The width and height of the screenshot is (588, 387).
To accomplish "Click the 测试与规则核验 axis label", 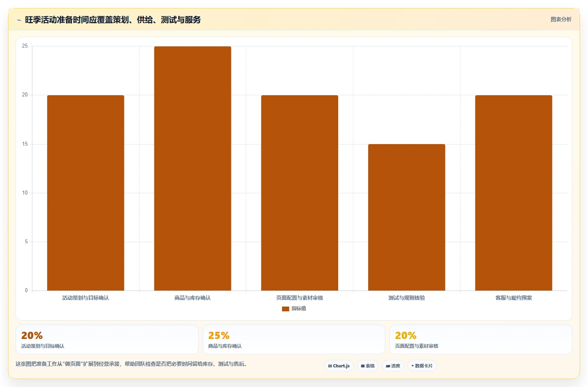I will click(x=407, y=298).
